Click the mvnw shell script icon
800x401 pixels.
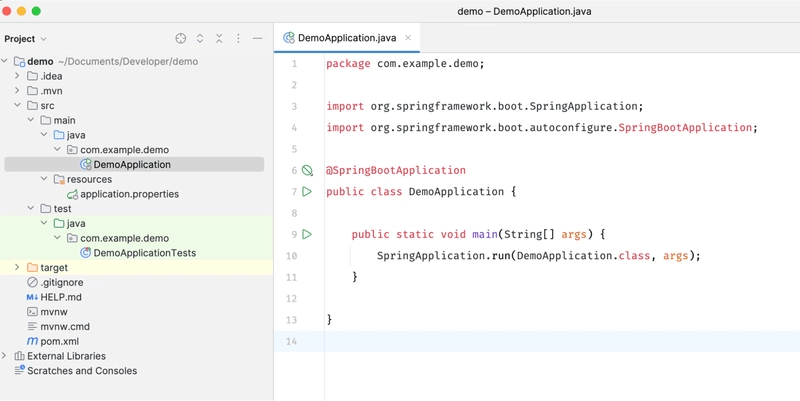pyautogui.click(x=33, y=312)
